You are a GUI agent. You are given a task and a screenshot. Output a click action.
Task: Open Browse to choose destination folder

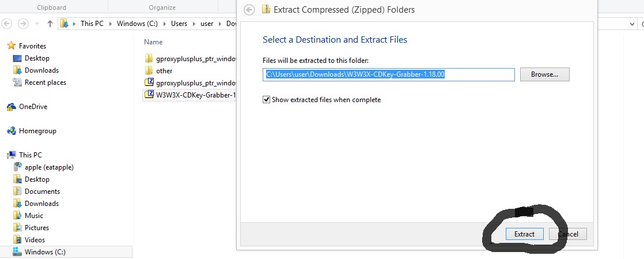coord(544,74)
